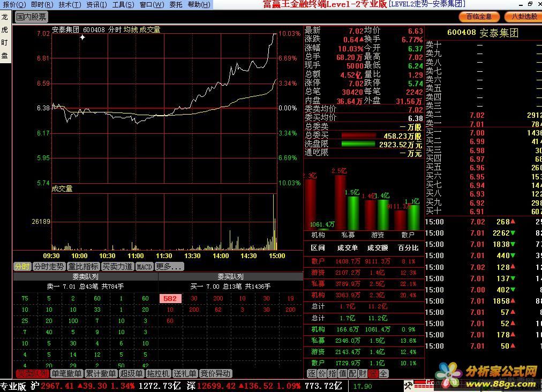Screen dimensions: 542x392
Task: Select the 国内股票 tab
Action: tap(31, 17)
